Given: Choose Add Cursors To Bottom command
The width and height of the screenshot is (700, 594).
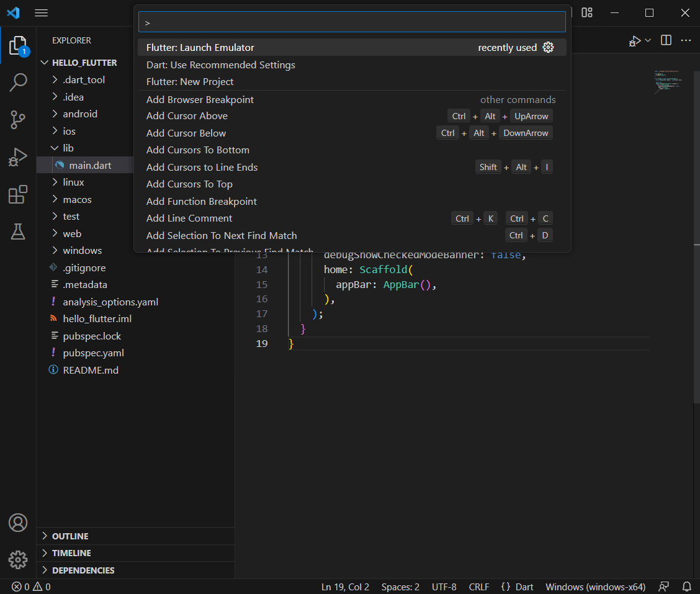Looking at the screenshot, I should coord(352,150).
